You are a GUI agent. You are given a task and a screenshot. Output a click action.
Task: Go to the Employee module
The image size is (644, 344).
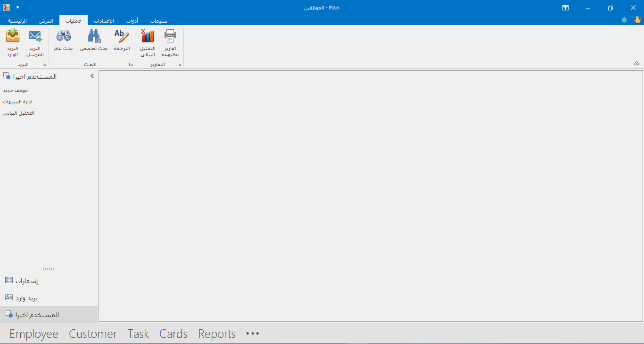pos(33,334)
